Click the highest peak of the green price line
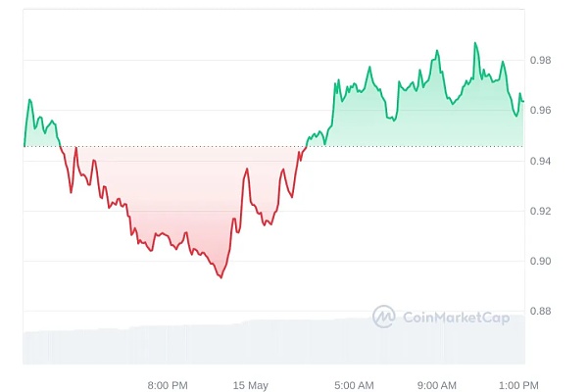 (x=476, y=43)
